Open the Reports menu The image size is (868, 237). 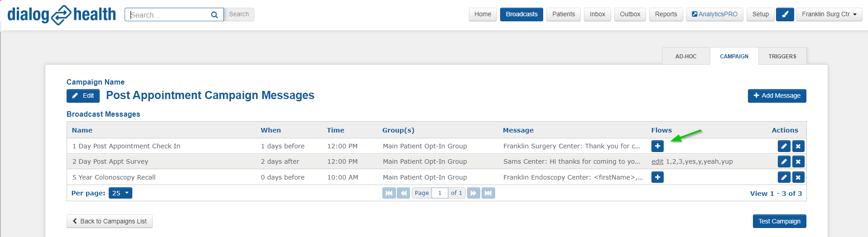pos(666,14)
